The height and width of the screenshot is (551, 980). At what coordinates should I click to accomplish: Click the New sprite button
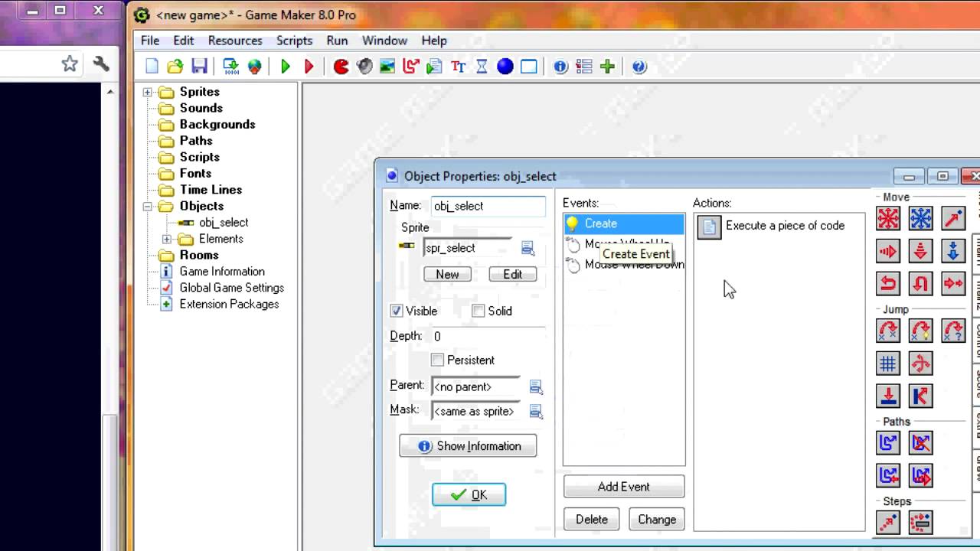(447, 274)
